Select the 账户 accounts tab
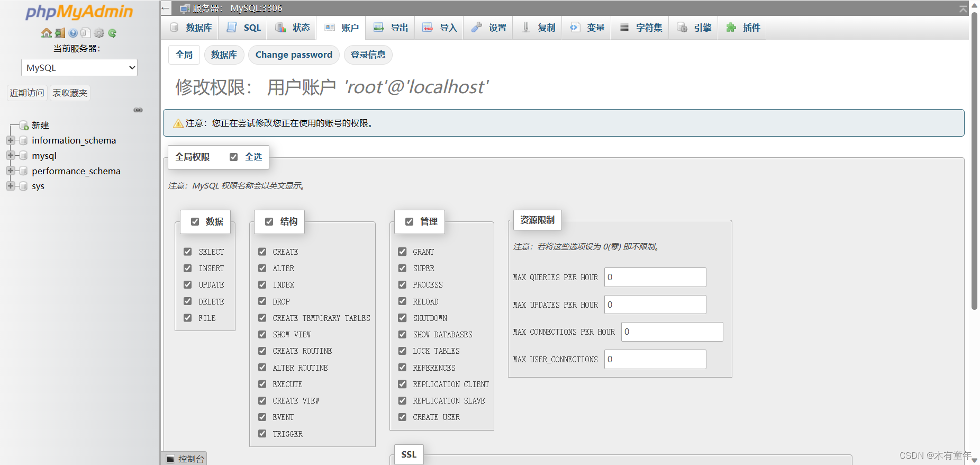Viewport: 980px width, 465px height. [x=341, y=28]
